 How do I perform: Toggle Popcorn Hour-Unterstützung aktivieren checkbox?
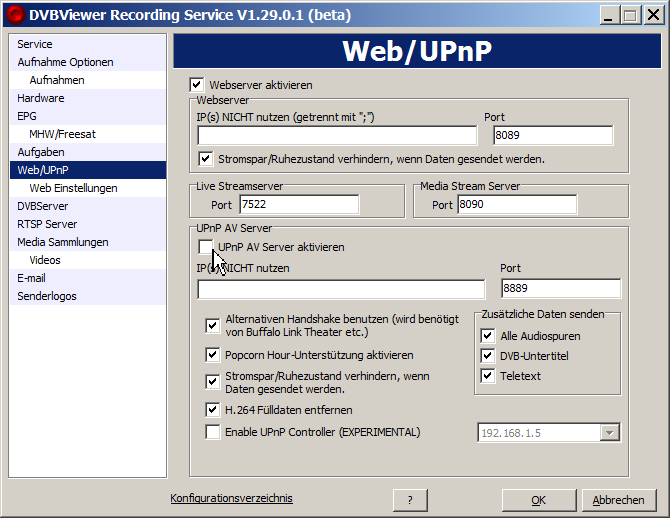pos(213,355)
